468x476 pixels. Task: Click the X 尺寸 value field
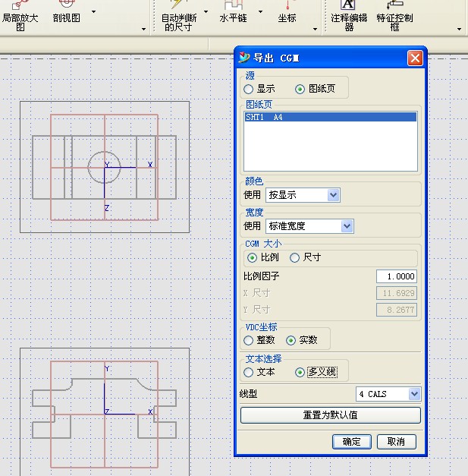coord(397,293)
